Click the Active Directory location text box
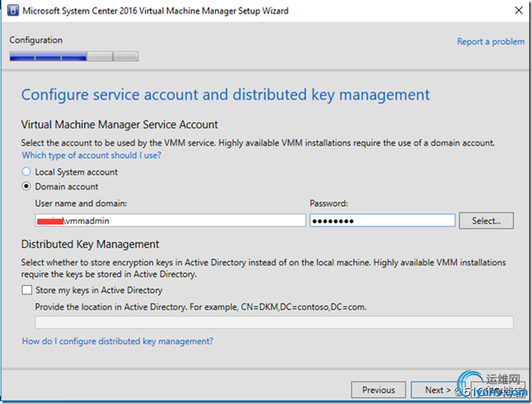Viewport: 532px width, 404px height. (274, 322)
